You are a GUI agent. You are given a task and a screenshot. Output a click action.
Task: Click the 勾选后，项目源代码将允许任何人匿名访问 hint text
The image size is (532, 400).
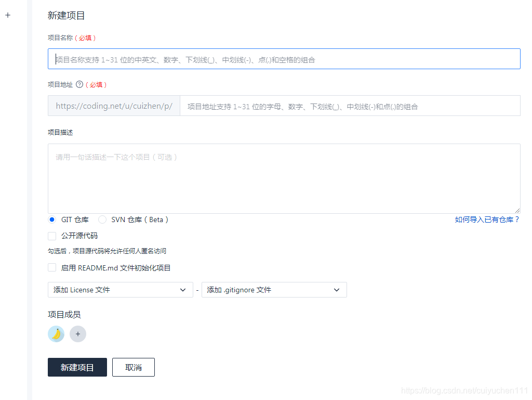click(107, 251)
